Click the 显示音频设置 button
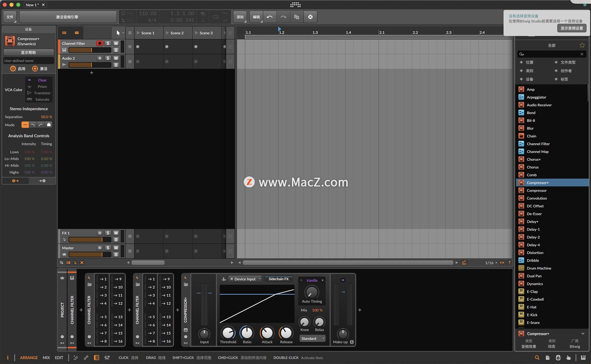The width and height of the screenshot is (591, 364). pyautogui.click(x=572, y=28)
